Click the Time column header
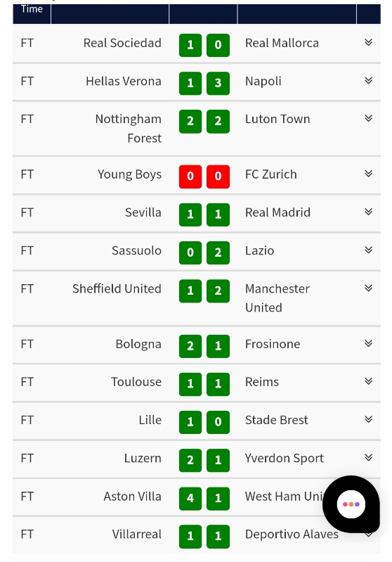 (x=32, y=10)
